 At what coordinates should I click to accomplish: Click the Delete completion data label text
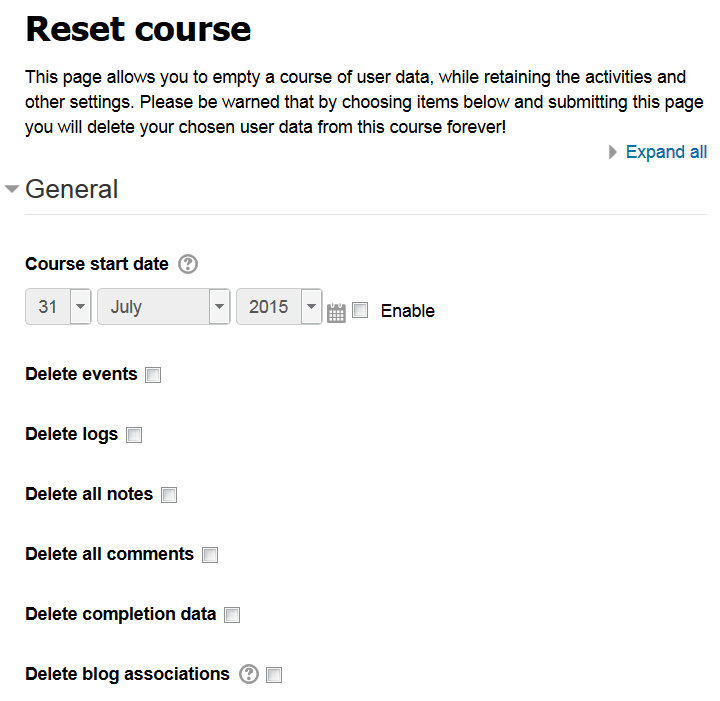pos(121,614)
